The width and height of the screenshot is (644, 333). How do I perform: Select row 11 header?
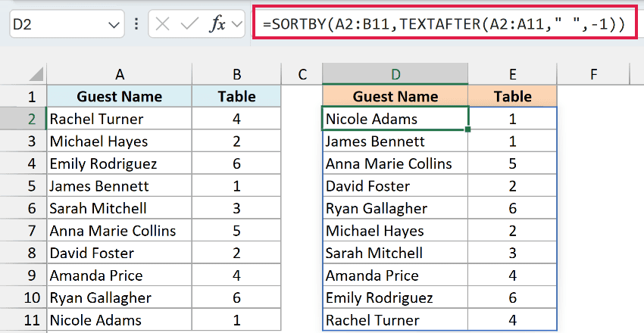tap(23, 320)
